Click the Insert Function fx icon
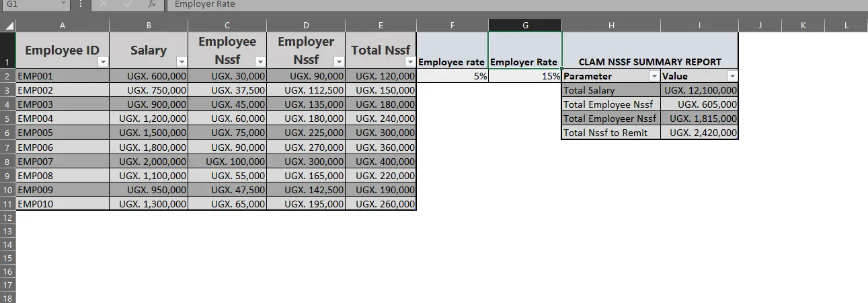The image size is (868, 303). [152, 4]
